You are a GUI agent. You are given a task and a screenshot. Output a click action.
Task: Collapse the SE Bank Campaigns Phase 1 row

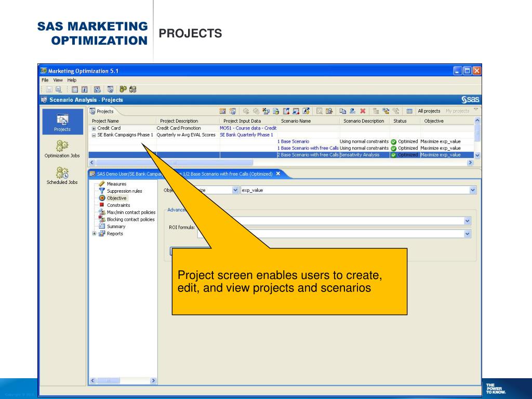[x=94, y=135]
